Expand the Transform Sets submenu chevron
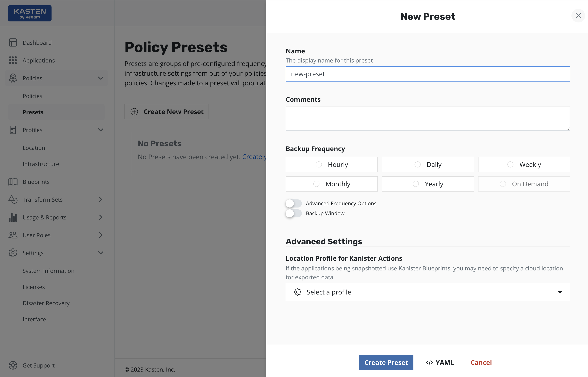This screenshot has width=588, height=377. tap(101, 199)
